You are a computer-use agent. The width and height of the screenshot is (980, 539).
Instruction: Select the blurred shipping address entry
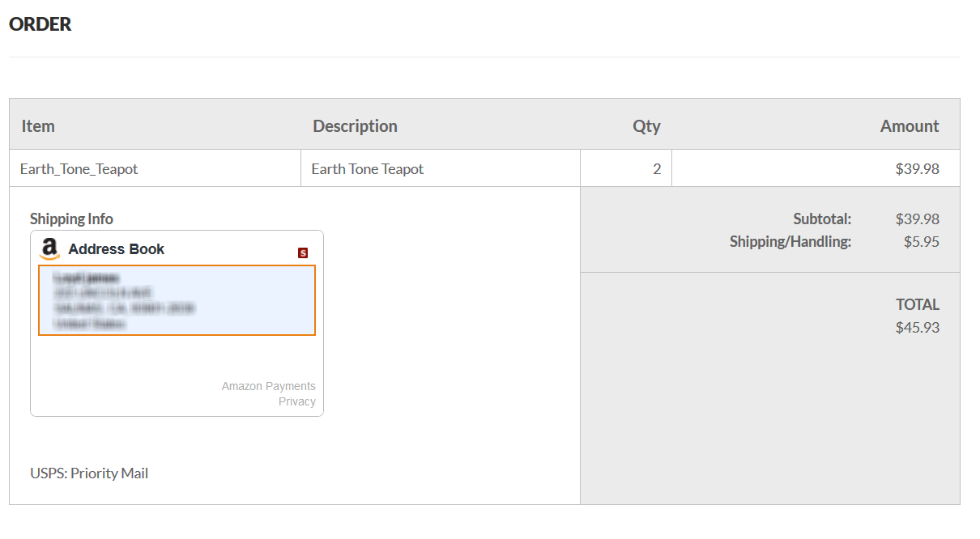pyautogui.click(x=177, y=300)
